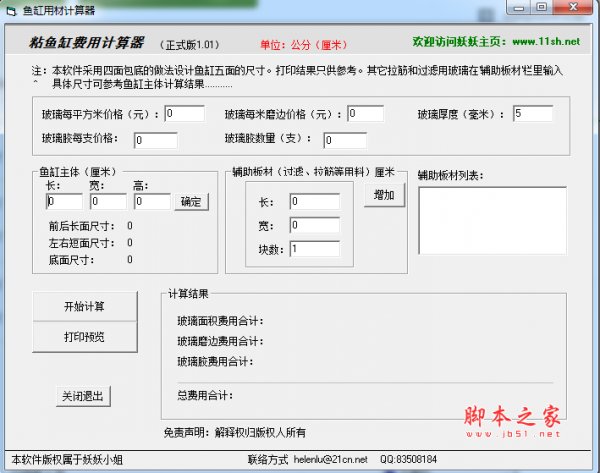Click the 鱼缸主体 高 input box
The height and width of the screenshot is (473, 600).
152,201
